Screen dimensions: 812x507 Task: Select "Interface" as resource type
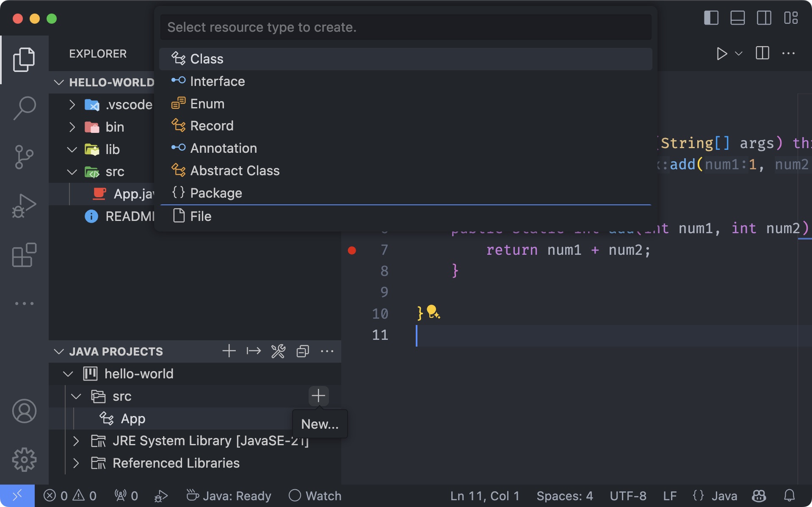click(x=218, y=81)
